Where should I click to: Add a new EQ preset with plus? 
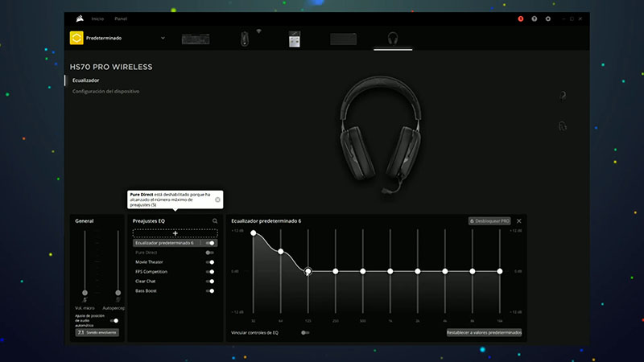175,233
